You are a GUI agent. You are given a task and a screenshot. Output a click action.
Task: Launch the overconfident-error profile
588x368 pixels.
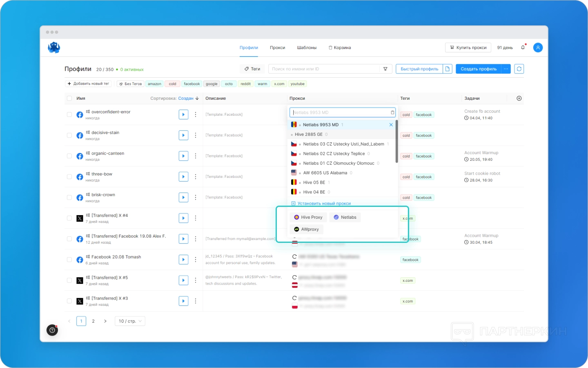(x=183, y=114)
